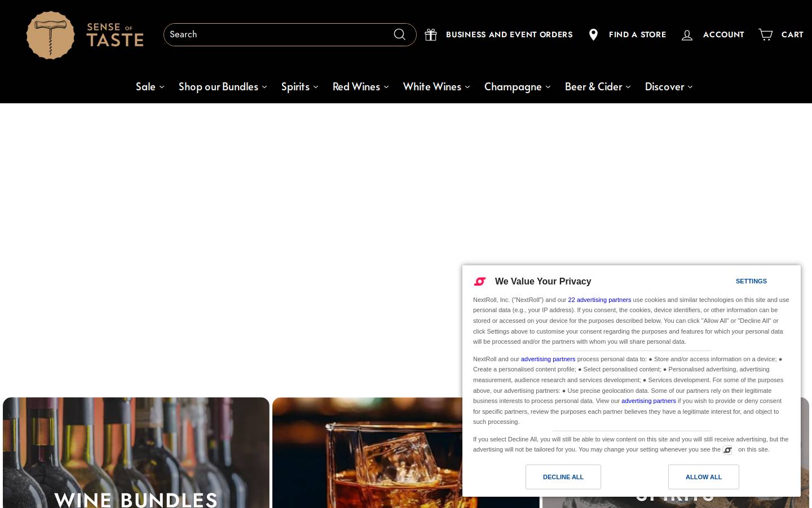Open the Red Wines menu
812x508 pixels.
click(x=356, y=86)
